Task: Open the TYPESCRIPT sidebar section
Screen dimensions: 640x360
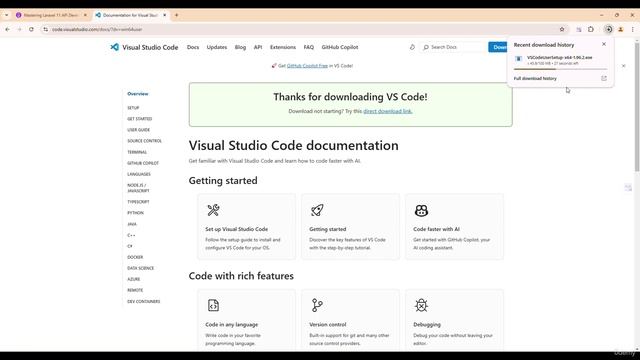Action: pyautogui.click(x=138, y=202)
